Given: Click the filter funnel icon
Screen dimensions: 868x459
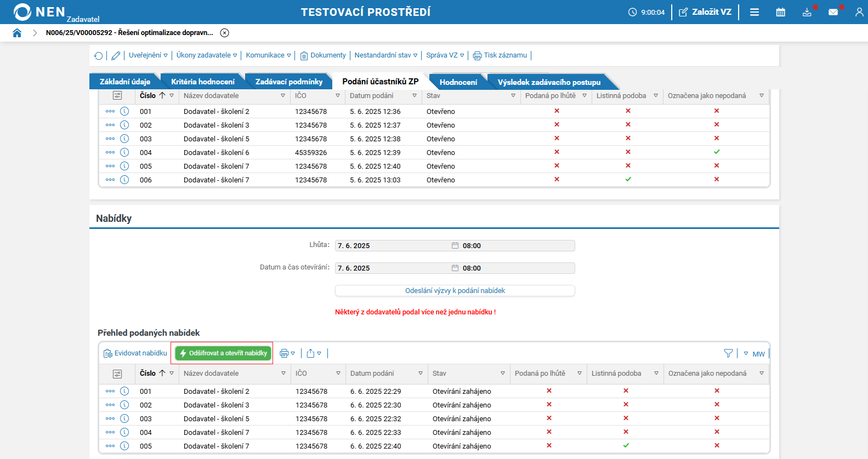Looking at the screenshot, I should point(728,353).
